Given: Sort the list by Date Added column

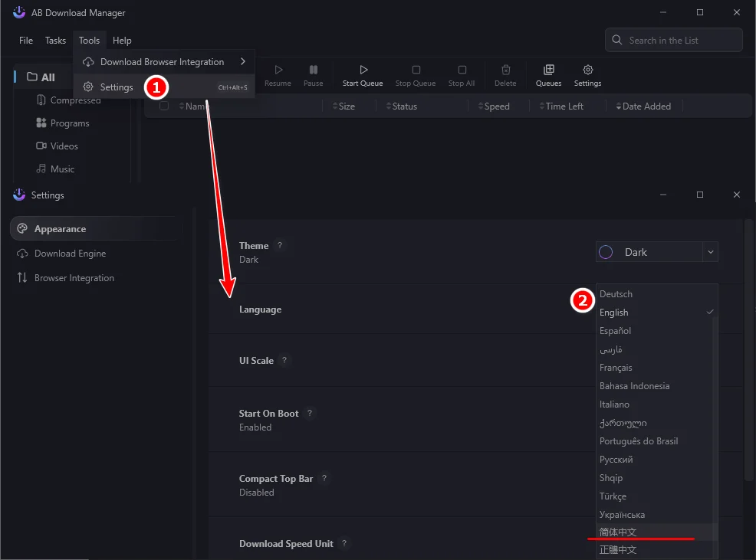Looking at the screenshot, I should pyautogui.click(x=643, y=106).
